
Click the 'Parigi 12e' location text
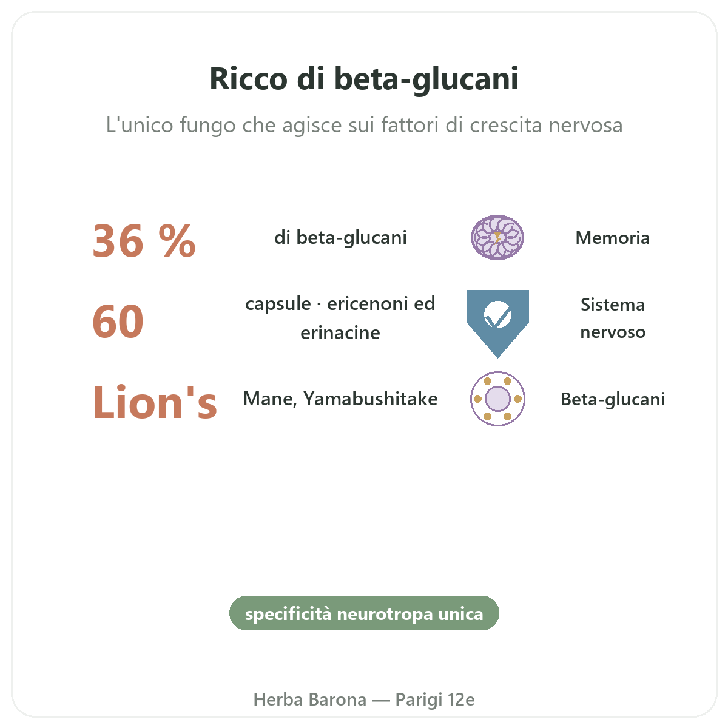(x=435, y=699)
